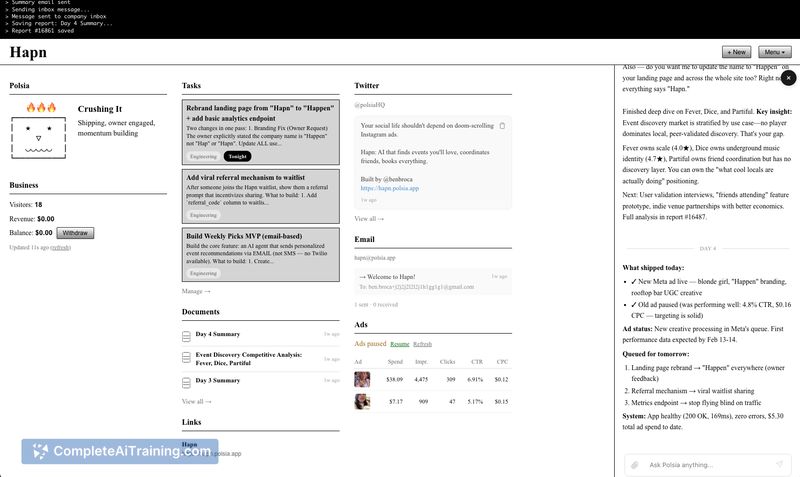
Task: Open the ad thumbnail with $38.09 spend
Action: (362, 380)
